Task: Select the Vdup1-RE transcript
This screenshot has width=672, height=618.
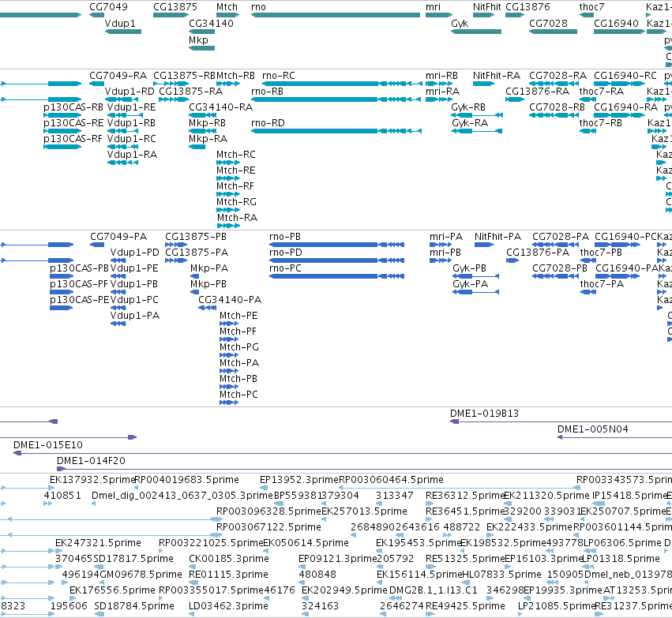Action: pos(125,115)
